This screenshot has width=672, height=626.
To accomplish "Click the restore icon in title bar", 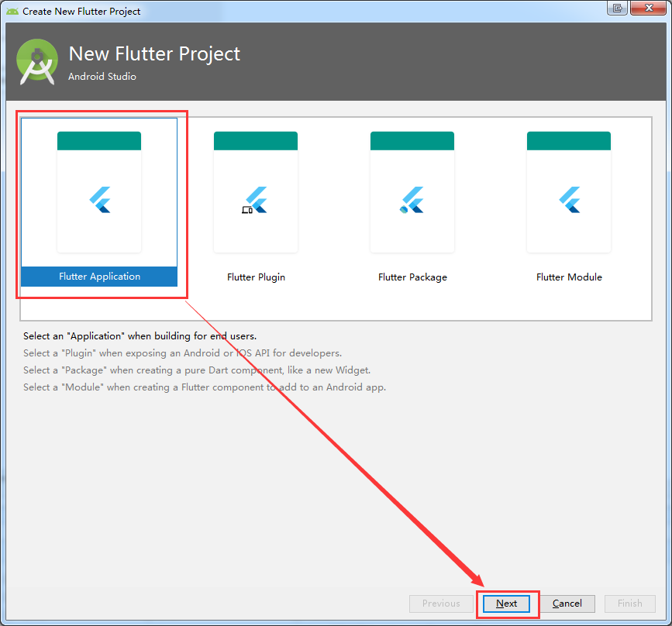I will [x=618, y=8].
